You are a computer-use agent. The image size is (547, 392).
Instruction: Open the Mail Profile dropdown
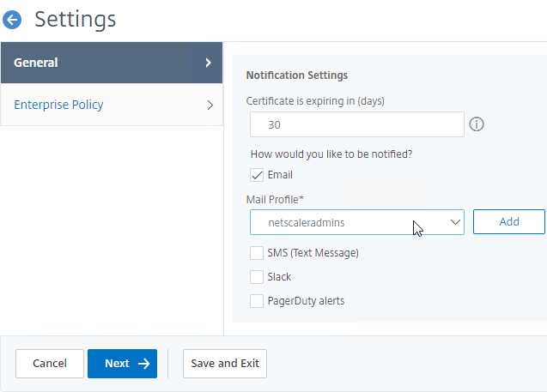pyautogui.click(x=357, y=222)
